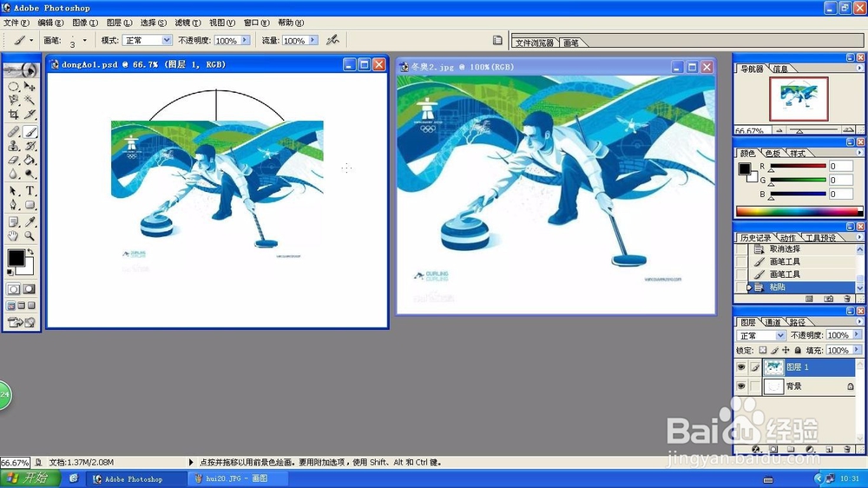Open the brush mode 正常 dropdown
Screen dimensions: 868x488
(x=166, y=41)
